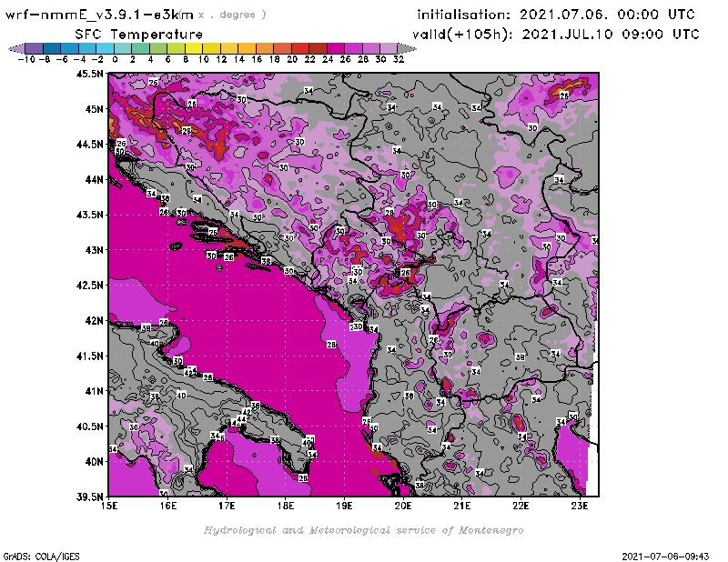Select the '41N' latitude label
Image resolution: width=728 pixels, height=562 pixels.
pyautogui.click(x=94, y=391)
